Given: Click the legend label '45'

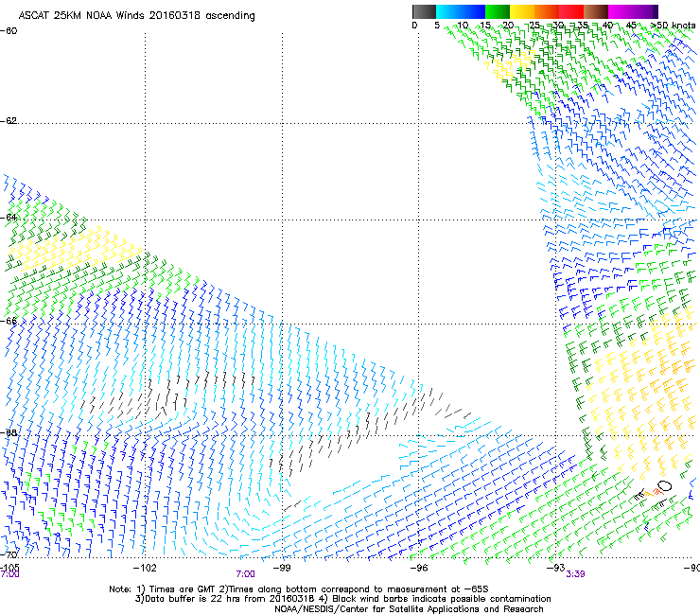Looking at the screenshot, I should (x=631, y=25).
